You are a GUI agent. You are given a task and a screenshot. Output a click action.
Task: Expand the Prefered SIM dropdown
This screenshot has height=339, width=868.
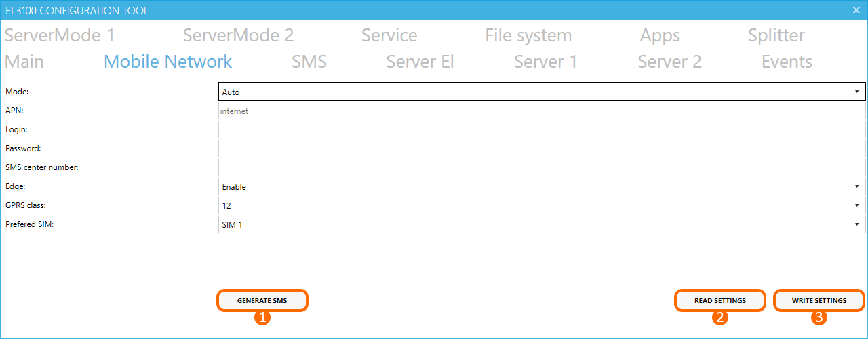(542, 224)
